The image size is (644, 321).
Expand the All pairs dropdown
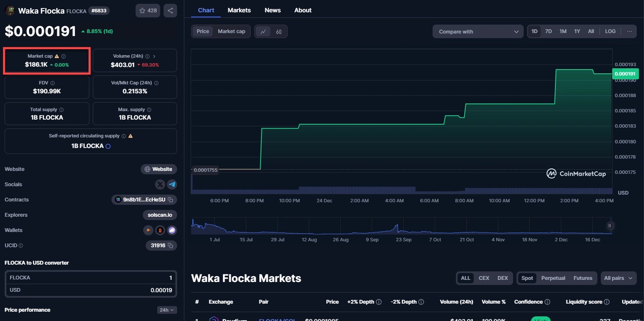pos(618,278)
